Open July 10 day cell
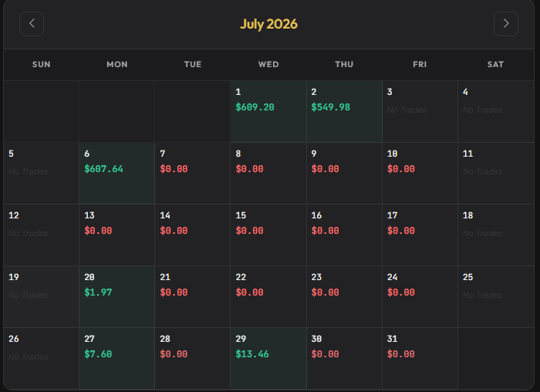The image size is (540, 392). [x=420, y=174]
